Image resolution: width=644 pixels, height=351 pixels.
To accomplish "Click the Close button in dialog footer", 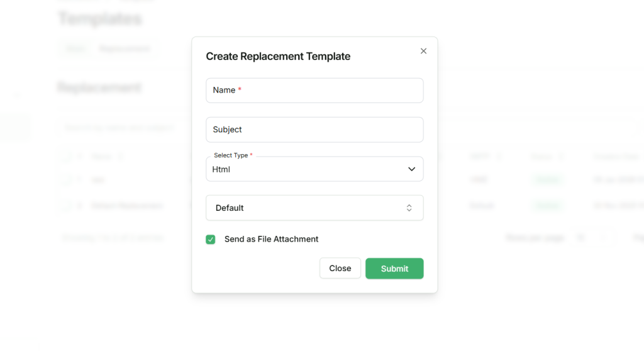I will 340,269.
